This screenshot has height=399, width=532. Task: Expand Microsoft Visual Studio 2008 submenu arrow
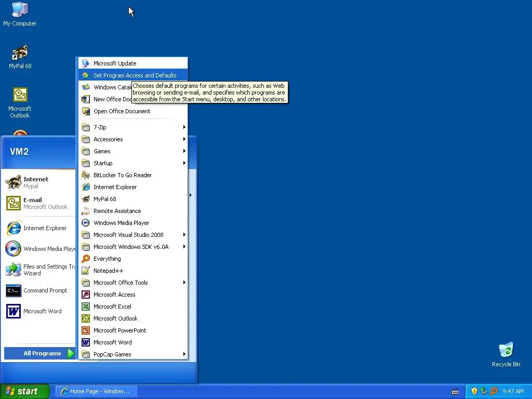click(x=184, y=235)
